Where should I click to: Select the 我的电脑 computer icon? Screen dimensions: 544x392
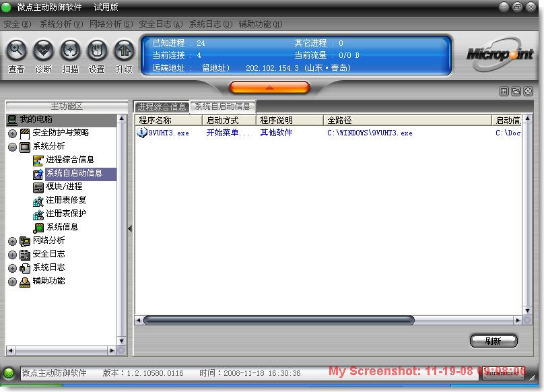pyautogui.click(x=12, y=120)
